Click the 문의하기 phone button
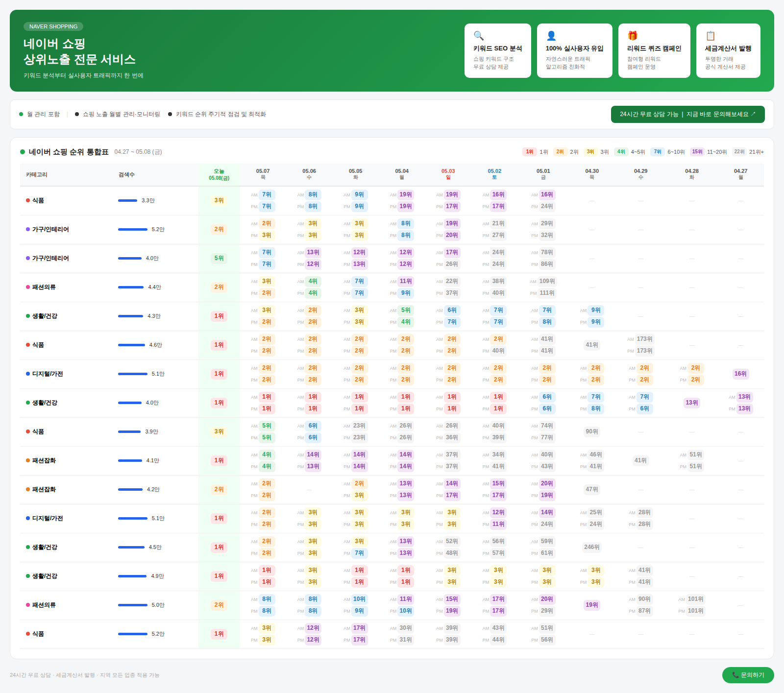Screen dimensions: 784x693 pyautogui.click(x=748, y=675)
